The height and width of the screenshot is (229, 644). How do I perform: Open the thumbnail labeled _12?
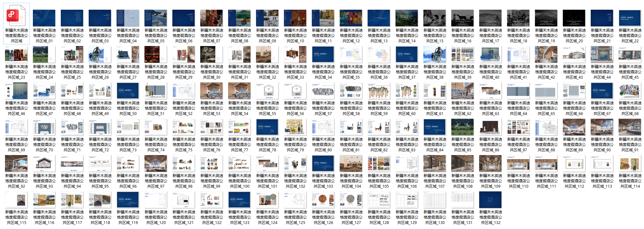351,18
